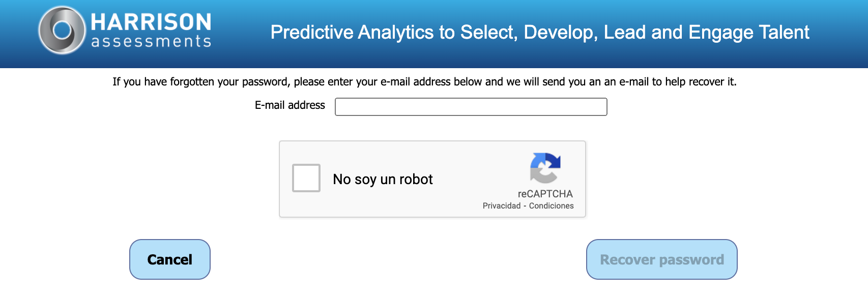Click the reCAPTCHA brand text
868x295 pixels.
click(545, 194)
